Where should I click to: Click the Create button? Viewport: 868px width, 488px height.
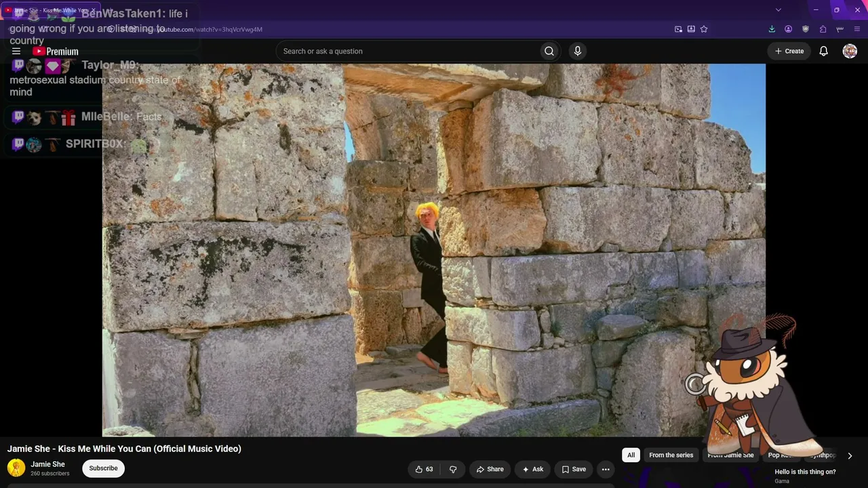pos(789,51)
